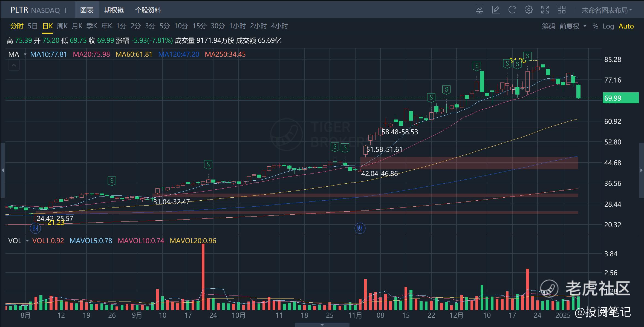644x327 pixels.
Task: Toggle fullscreen expand icon
Action: (545, 10)
